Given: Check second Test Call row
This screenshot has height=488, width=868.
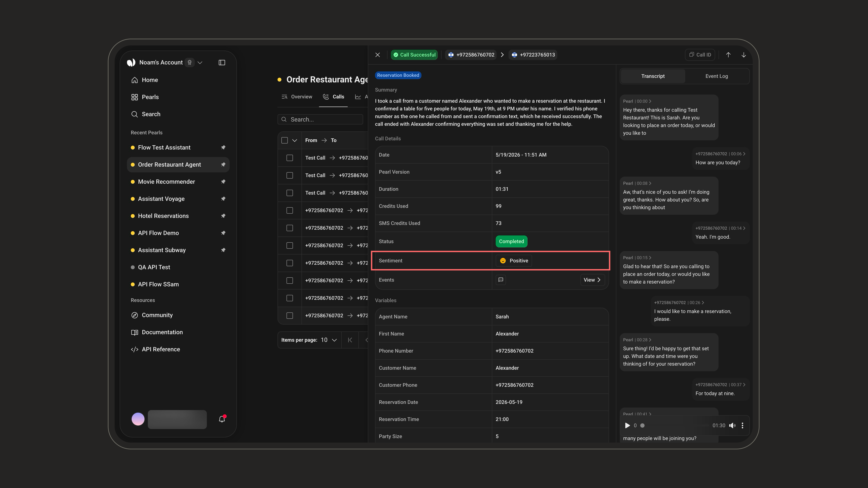Looking at the screenshot, I should click(290, 176).
